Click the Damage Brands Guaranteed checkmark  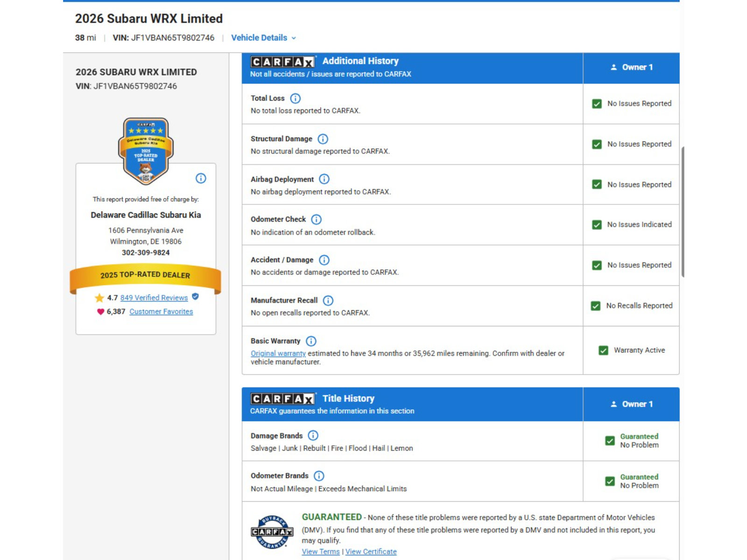coord(610,441)
